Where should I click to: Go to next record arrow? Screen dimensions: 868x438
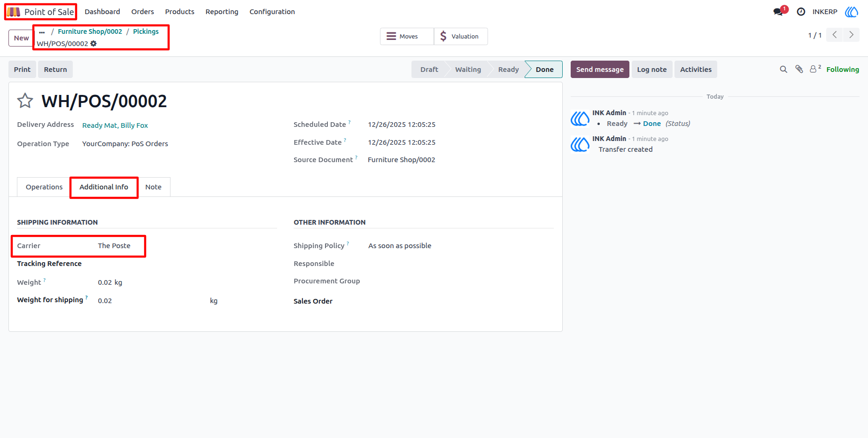point(851,35)
